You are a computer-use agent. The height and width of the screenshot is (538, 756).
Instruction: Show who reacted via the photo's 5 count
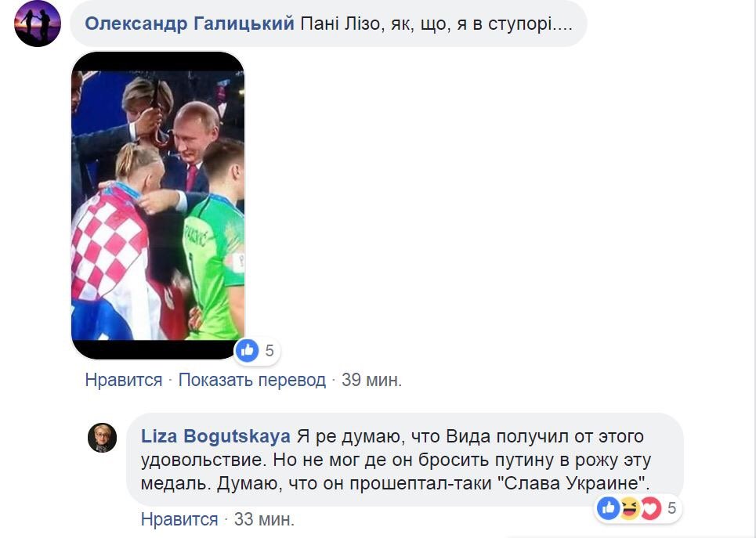pyautogui.click(x=269, y=351)
